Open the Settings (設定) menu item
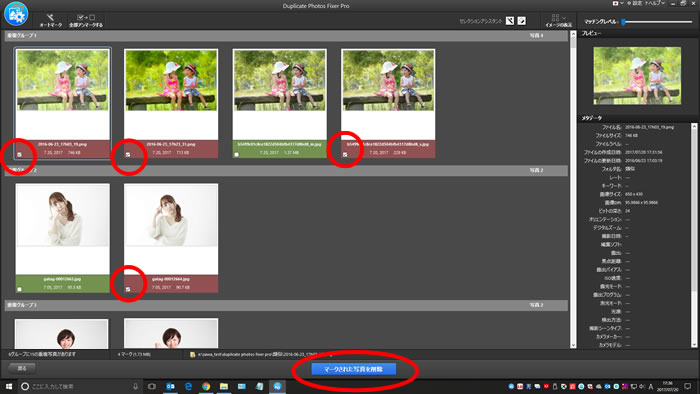Image resolution: width=700 pixels, height=394 pixels. (x=635, y=3)
